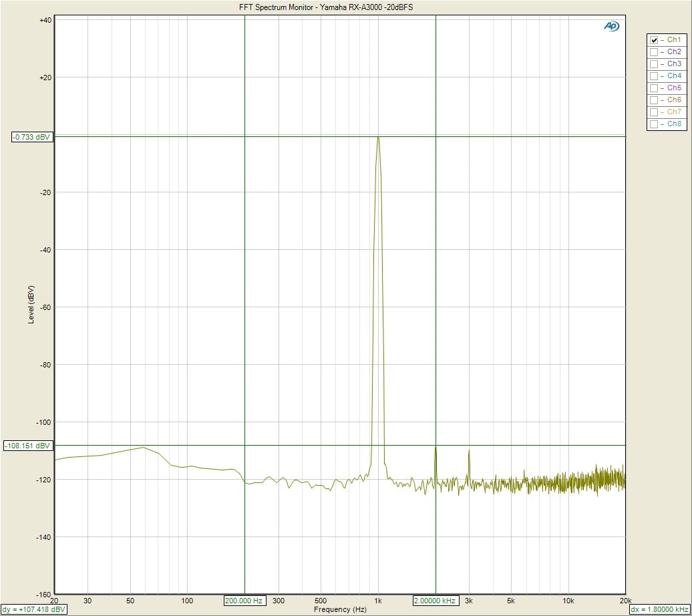The height and width of the screenshot is (616, 692).
Task: Click the top of the 1k peak
Action: click(x=378, y=138)
